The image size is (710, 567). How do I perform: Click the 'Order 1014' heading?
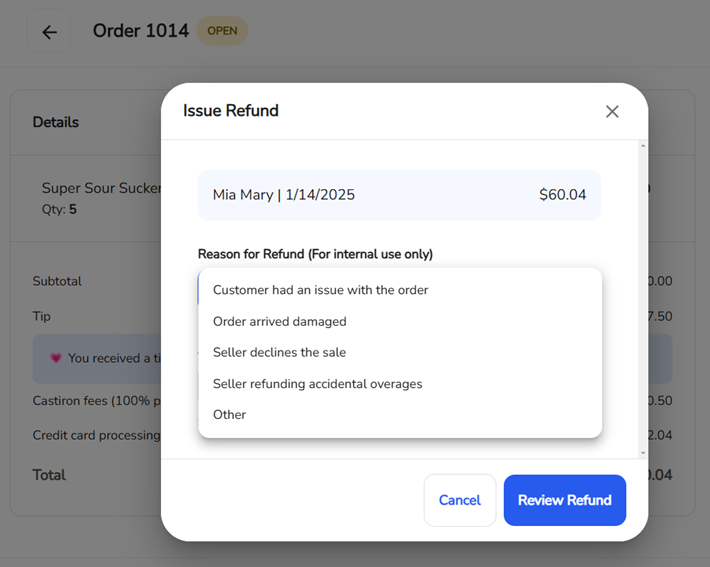(x=141, y=31)
